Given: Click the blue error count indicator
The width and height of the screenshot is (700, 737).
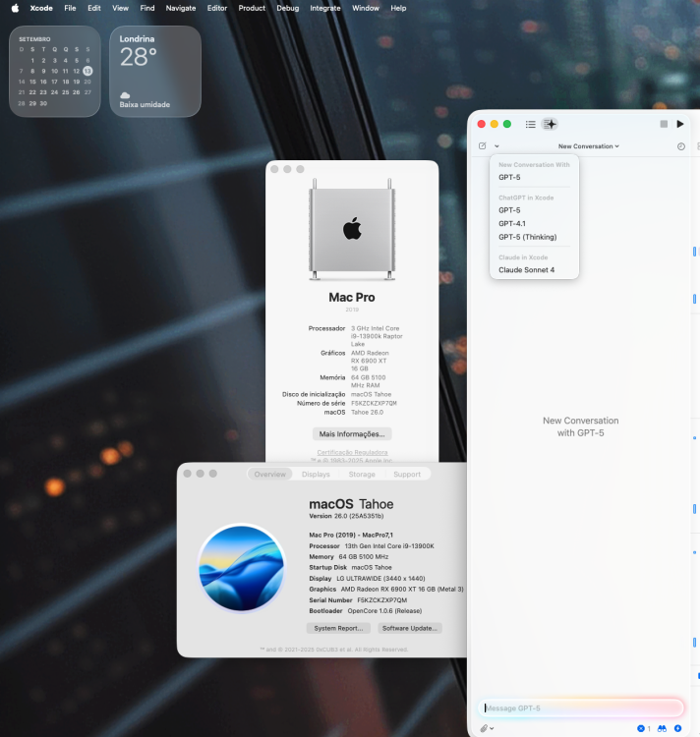Looking at the screenshot, I should click(x=644, y=728).
